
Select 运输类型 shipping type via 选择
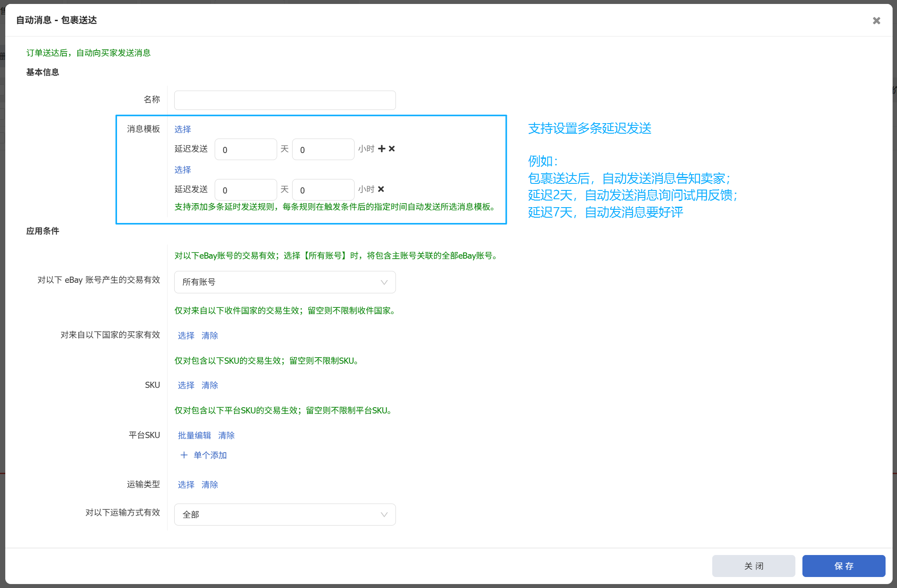click(186, 485)
